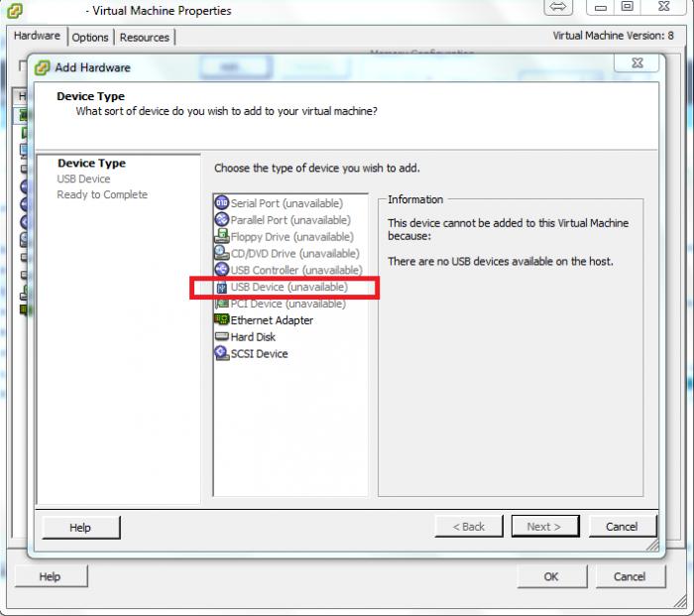
Task: Click the Parallel Port device icon
Action: point(222,219)
